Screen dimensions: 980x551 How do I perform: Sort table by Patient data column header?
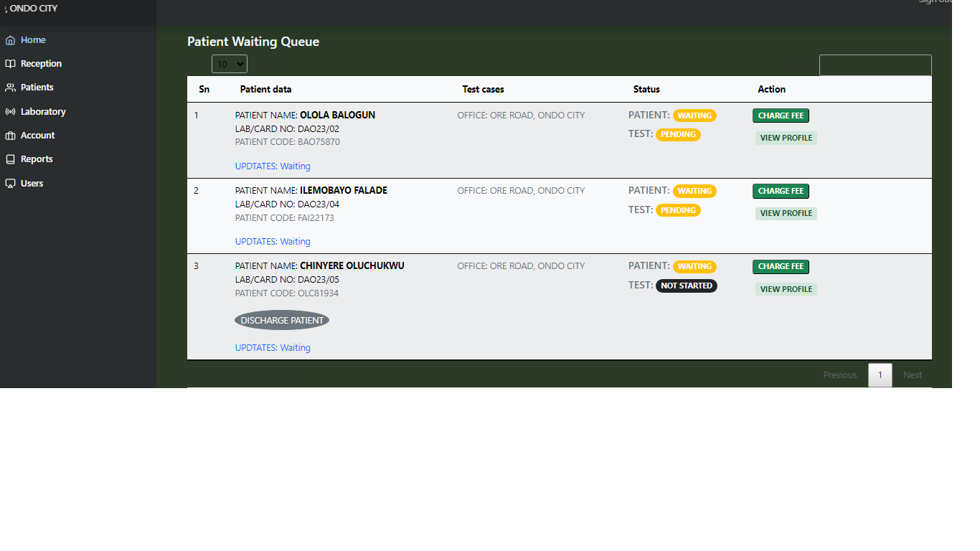tap(265, 90)
